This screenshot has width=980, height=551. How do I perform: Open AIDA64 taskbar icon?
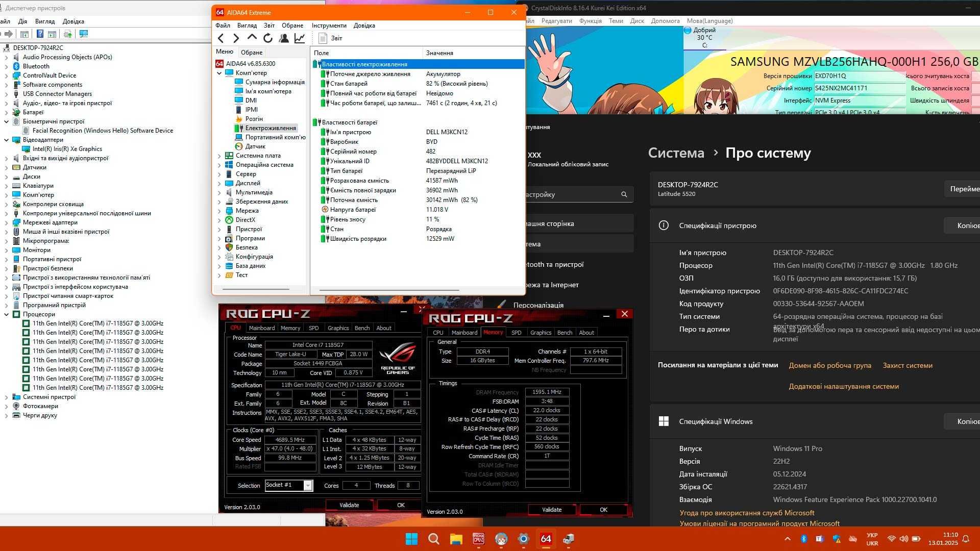tap(546, 539)
